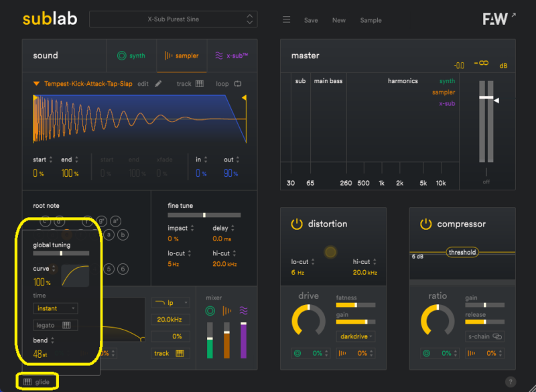Click the New button

click(x=339, y=20)
